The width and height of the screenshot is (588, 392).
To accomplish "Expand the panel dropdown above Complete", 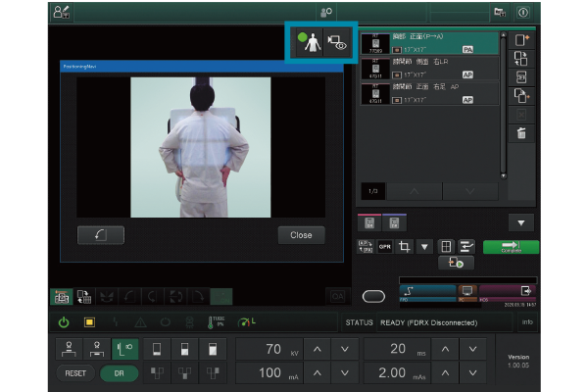I will (521, 222).
